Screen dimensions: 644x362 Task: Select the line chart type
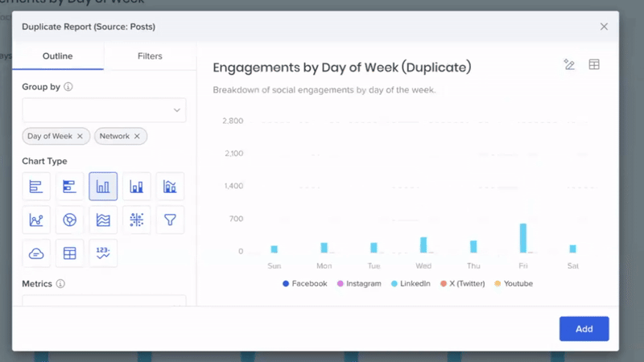36,220
